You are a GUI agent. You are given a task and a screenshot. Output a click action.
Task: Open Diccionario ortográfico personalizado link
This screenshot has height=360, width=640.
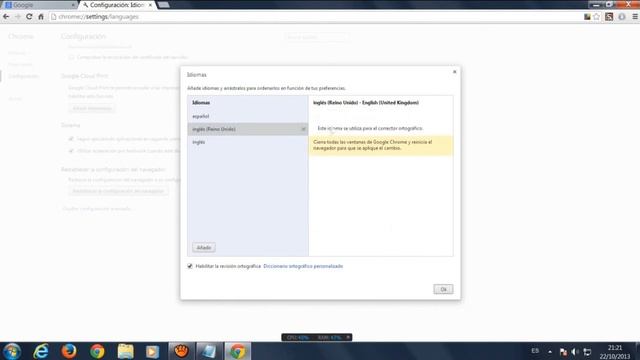303,266
